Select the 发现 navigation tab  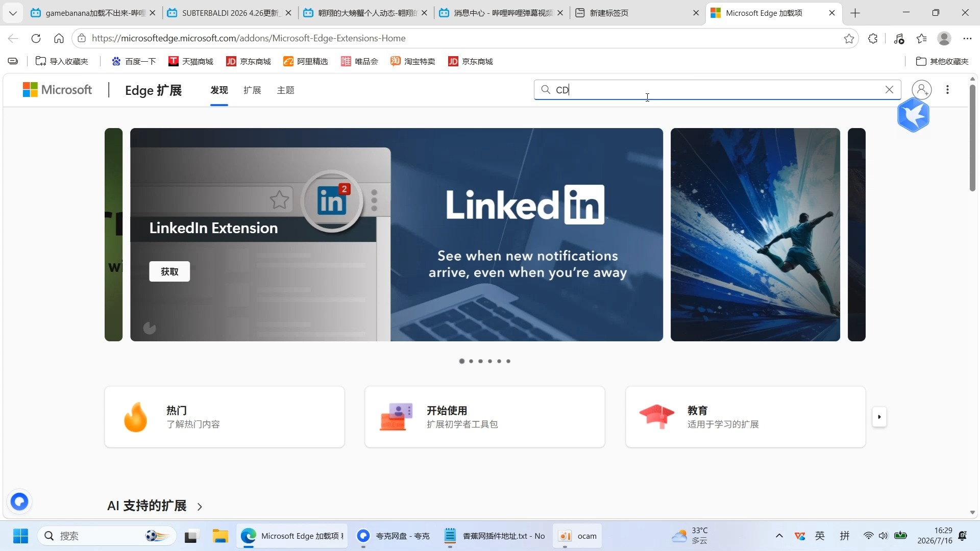(x=219, y=90)
